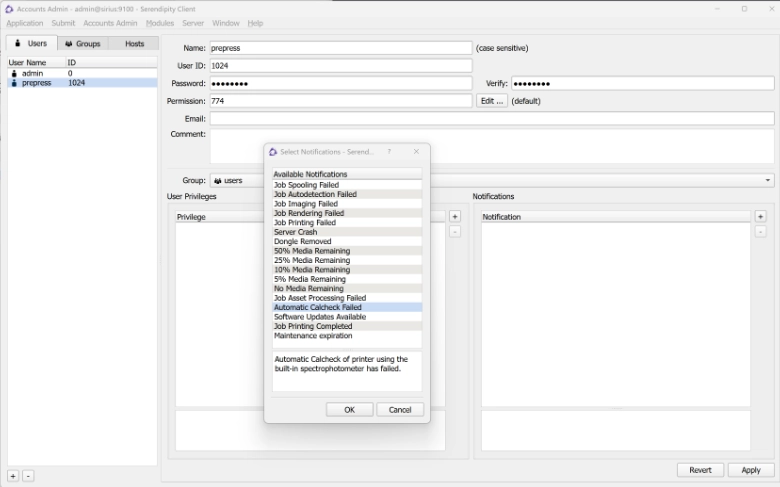
Task: Click the ID column header in user list
Action: [112, 62]
